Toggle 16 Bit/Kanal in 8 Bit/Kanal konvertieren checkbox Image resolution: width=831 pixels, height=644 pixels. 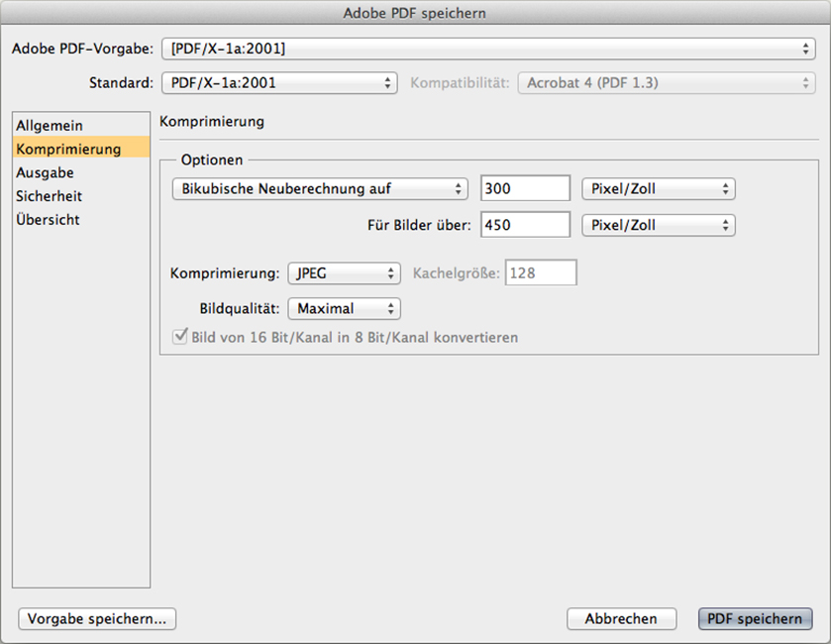180,337
